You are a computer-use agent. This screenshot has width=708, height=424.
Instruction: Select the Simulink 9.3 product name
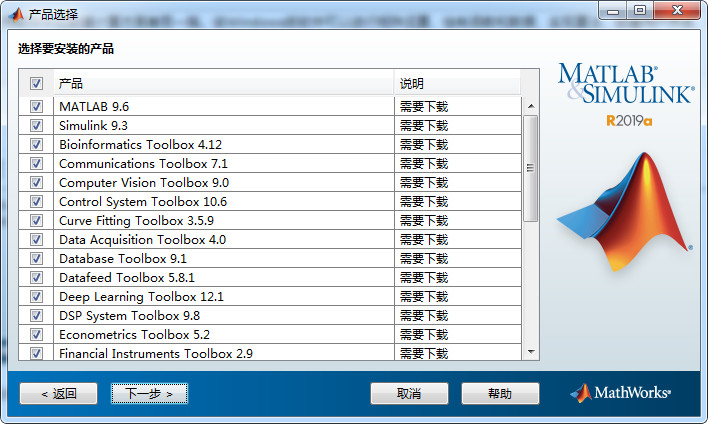click(x=93, y=126)
